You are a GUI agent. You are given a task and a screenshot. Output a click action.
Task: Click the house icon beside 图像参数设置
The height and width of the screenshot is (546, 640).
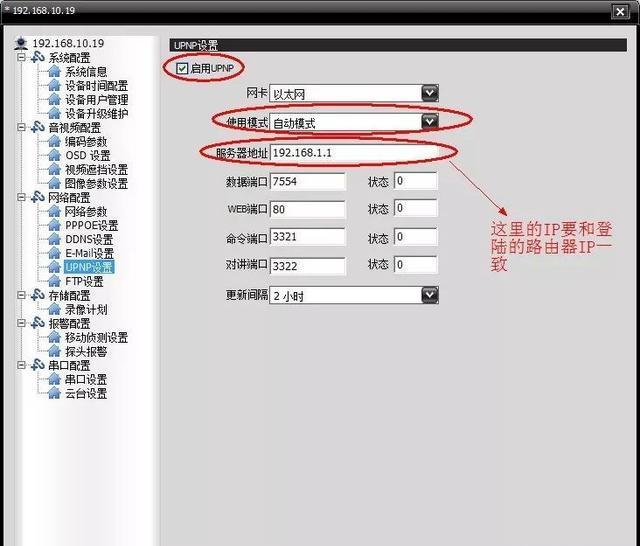[54, 183]
